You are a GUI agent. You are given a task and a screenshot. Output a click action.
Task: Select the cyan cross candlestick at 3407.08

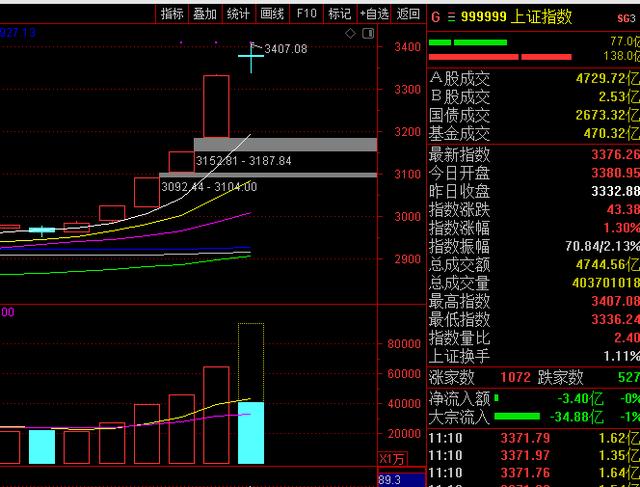tap(251, 57)
